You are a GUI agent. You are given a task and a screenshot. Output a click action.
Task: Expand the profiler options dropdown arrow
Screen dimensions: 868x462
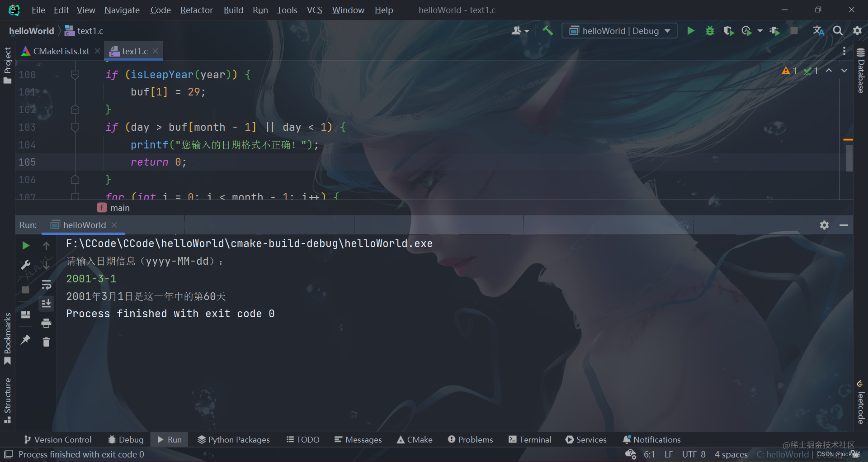[x=760, y=31]
